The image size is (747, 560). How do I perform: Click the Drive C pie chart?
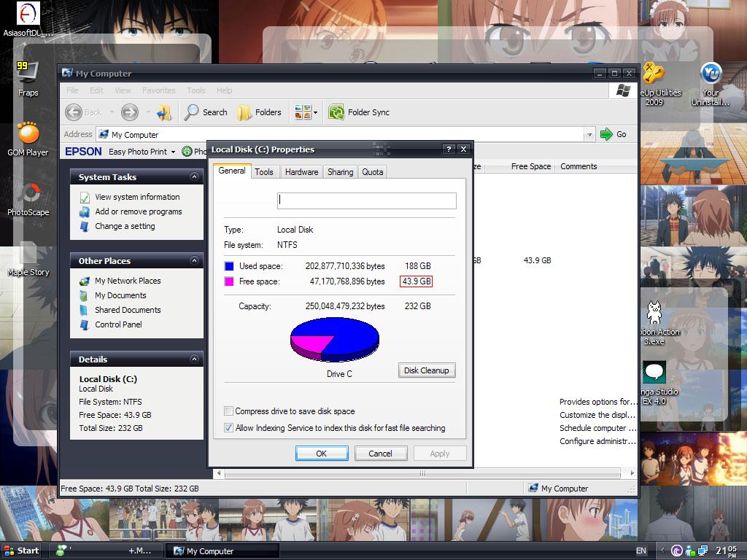pos(334,339)
